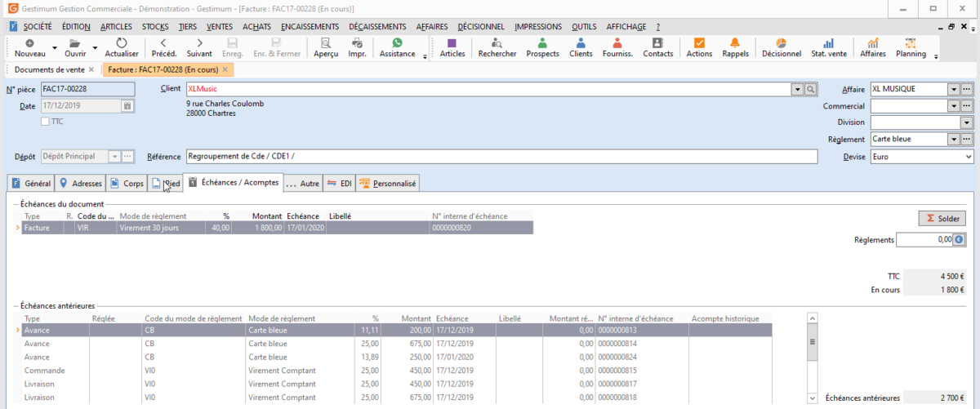This screenshot has height=409, width=980.
Task: Click the ellipsis button beside Affaire
Action: (x=967, y=89)
